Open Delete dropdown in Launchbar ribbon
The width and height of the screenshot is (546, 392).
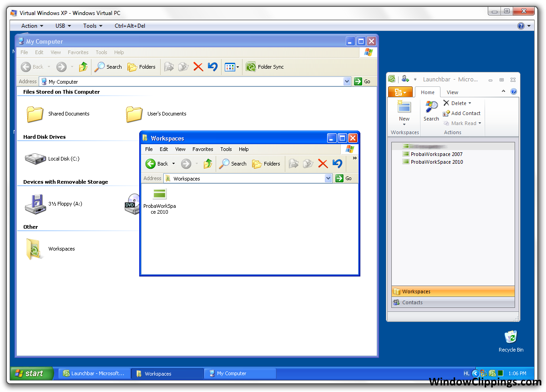point(470,103)
